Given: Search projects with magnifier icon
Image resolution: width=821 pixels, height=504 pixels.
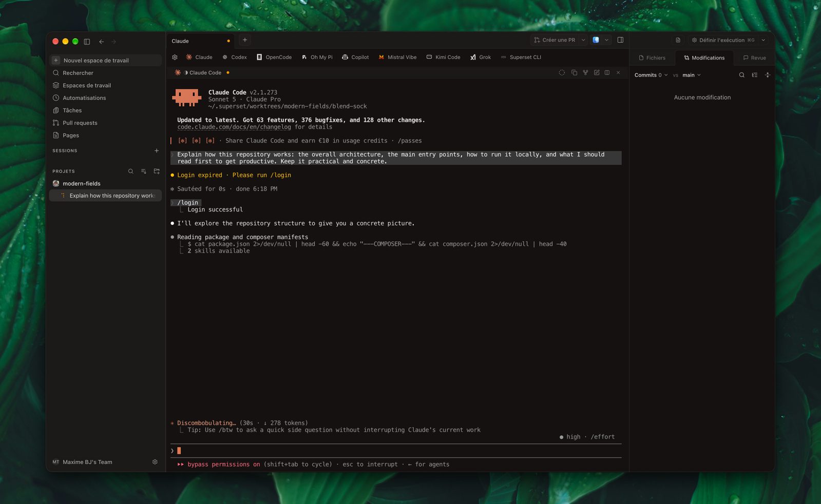Looking at the screenshot, I should [x=130, y=171].
